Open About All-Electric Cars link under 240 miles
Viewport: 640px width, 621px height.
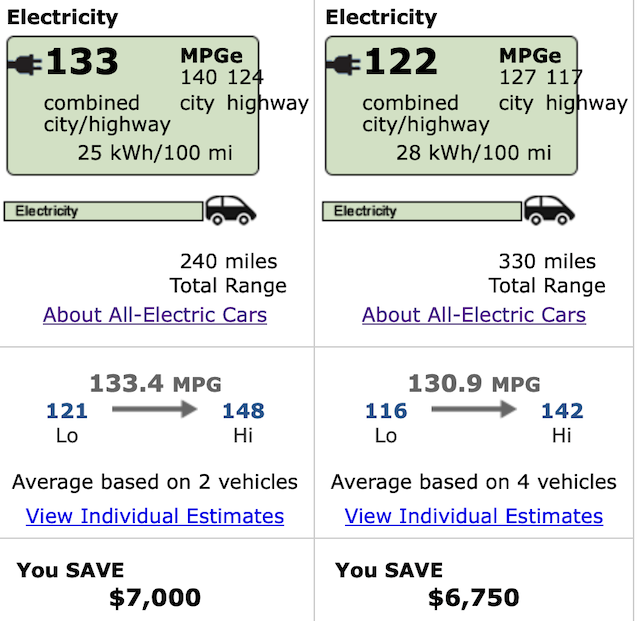point(155,315)
